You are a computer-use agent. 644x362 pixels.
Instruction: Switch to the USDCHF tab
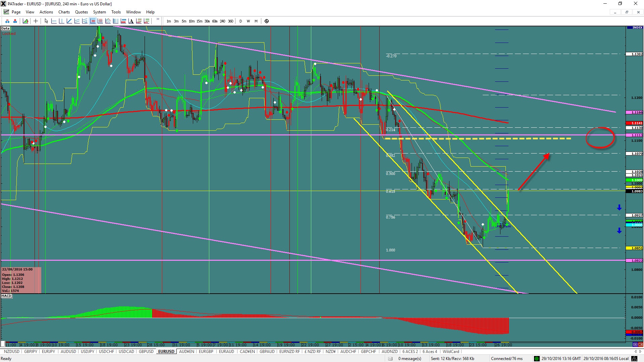(x=107, y=351)
